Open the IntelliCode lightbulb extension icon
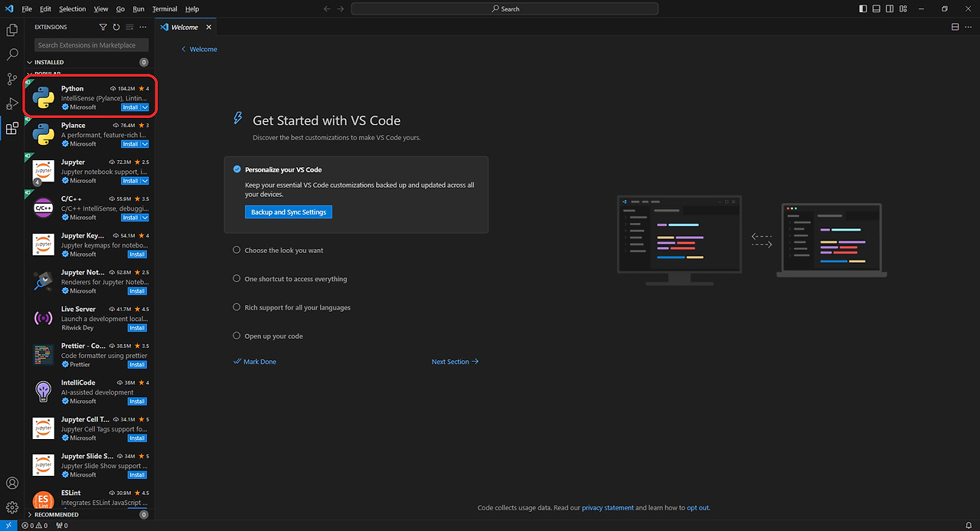Screen dimensions: 980x531 (44, 392)
